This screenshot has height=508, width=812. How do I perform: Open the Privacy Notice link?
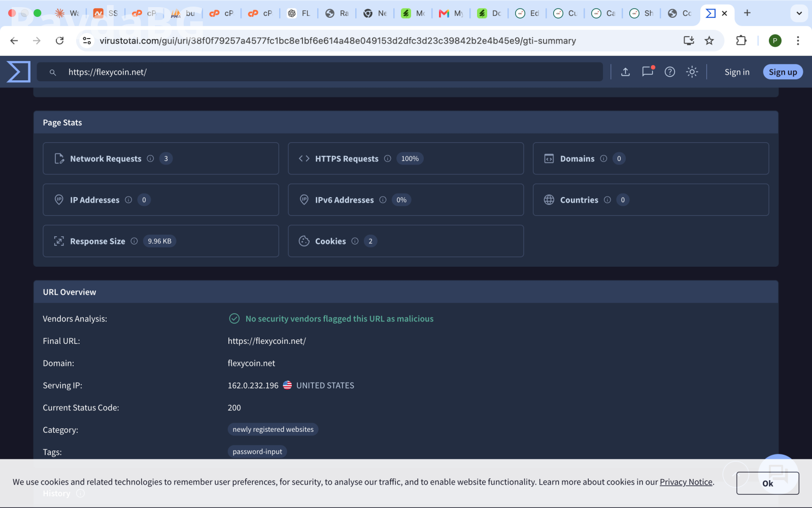tap(686, 482)
